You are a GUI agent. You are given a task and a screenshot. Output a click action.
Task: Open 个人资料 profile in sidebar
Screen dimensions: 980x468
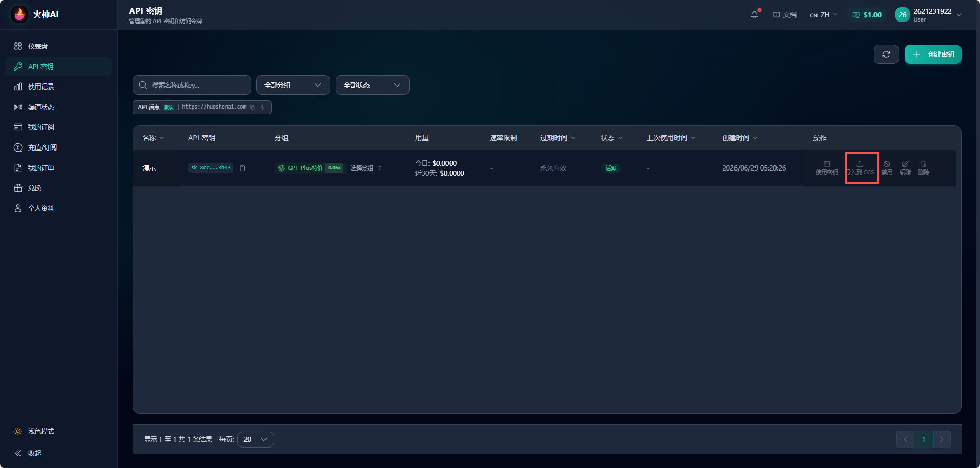tap(59, 208)
